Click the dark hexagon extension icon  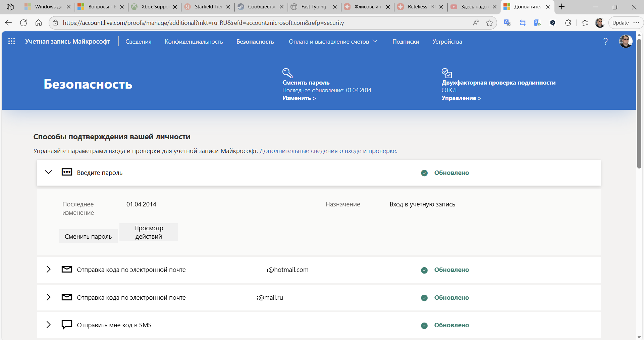coord(553,23)
